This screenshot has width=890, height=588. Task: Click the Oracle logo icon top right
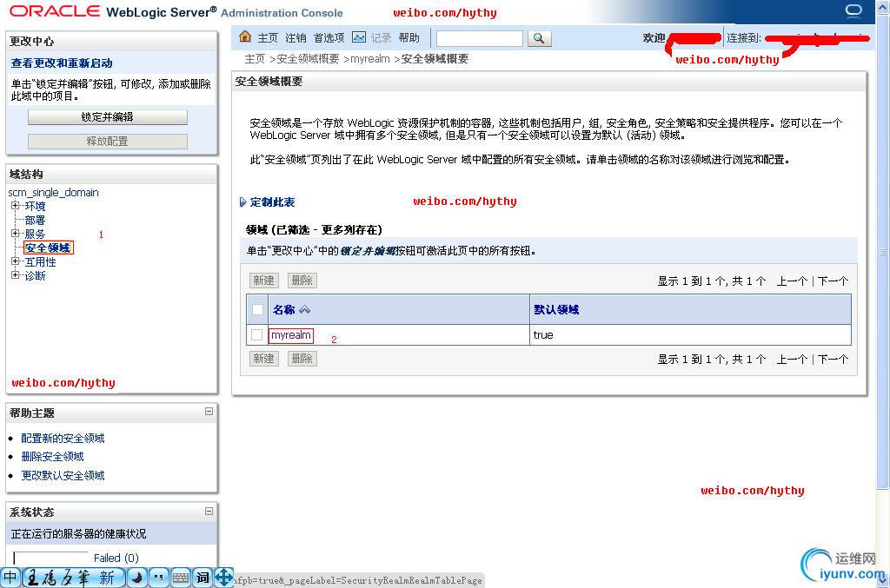(853, 10)
